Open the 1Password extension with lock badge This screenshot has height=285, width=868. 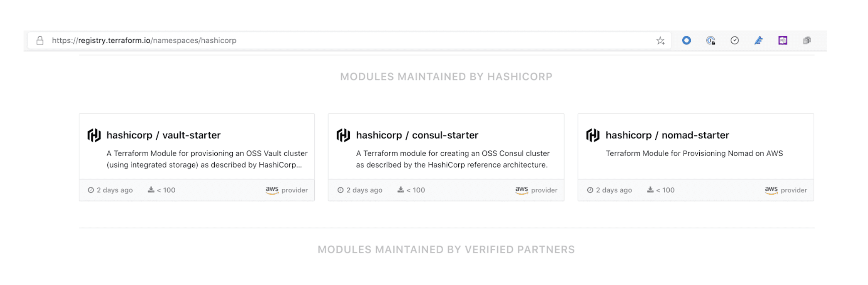click(711, 40)
